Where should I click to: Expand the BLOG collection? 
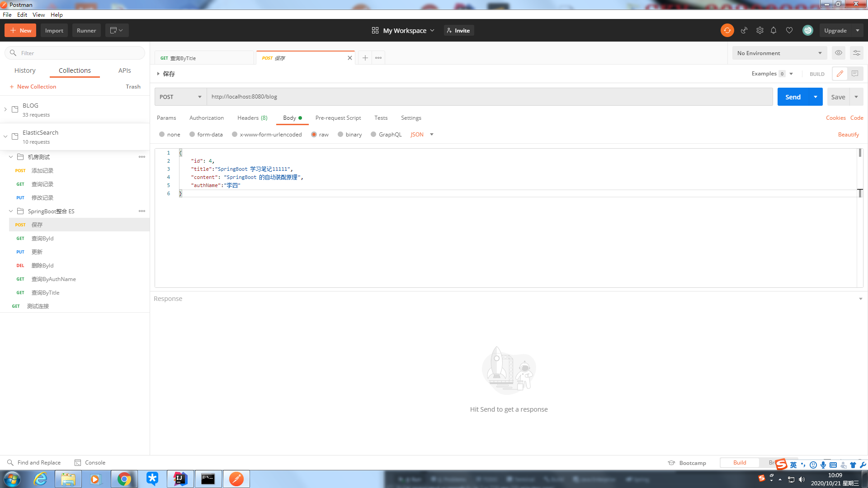[x=5, y=109]
